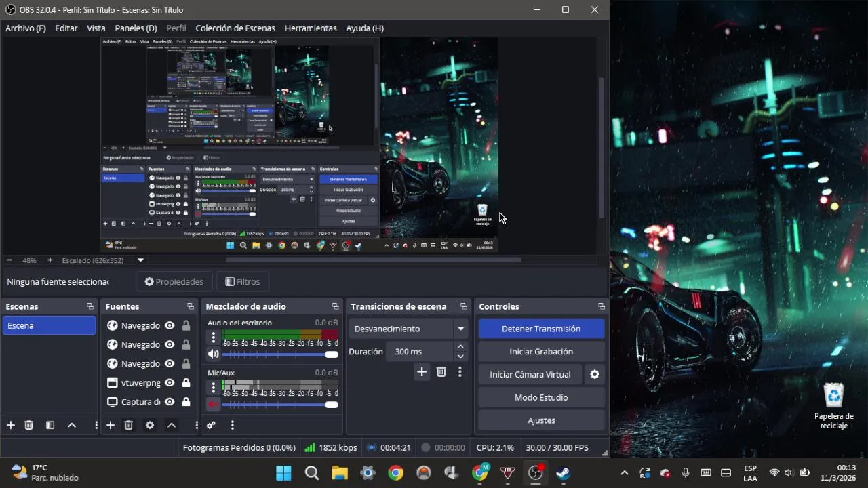Hide the first Navegado source
This screenshot has height=488, width=868.
pos(170,325)
